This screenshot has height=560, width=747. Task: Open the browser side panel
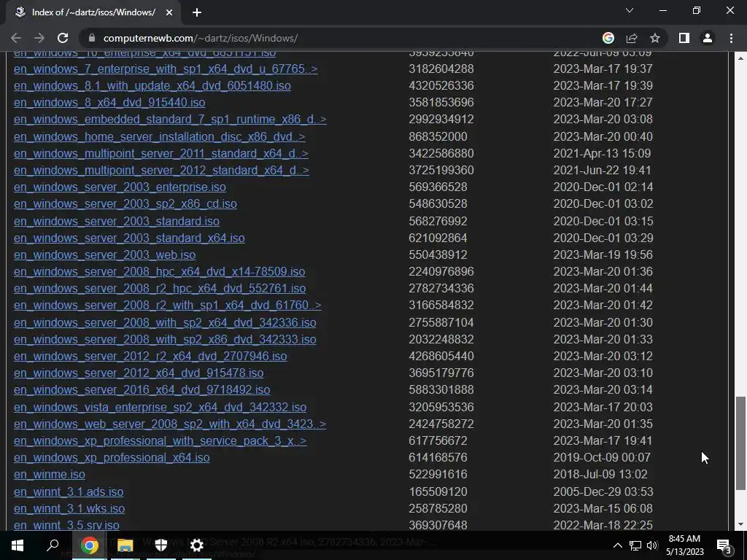(684, 38)
